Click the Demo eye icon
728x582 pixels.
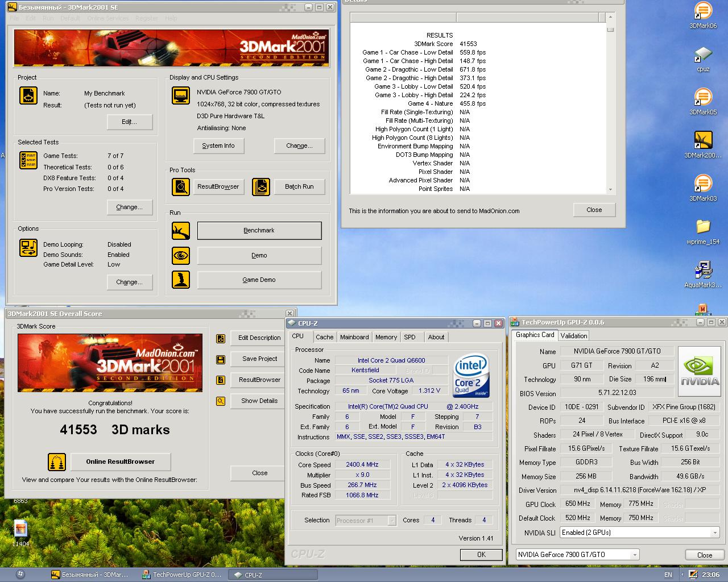coord(181,255)
